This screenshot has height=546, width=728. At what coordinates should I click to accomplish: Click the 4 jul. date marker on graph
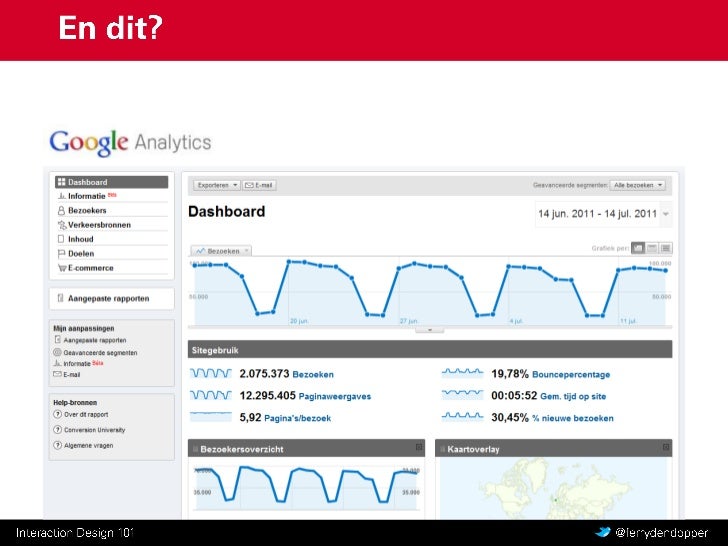[x=516, y=321]
